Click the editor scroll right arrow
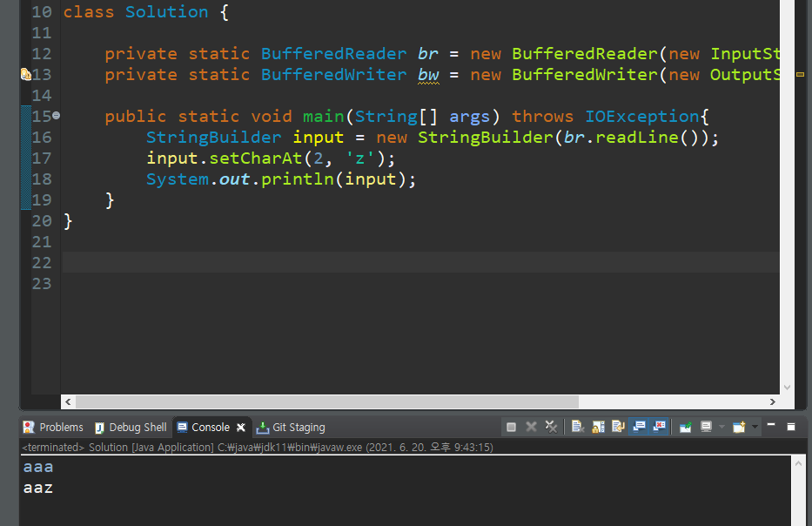This screenshot has height=526, width=812. pyautogui.click(x=772, y=401)
